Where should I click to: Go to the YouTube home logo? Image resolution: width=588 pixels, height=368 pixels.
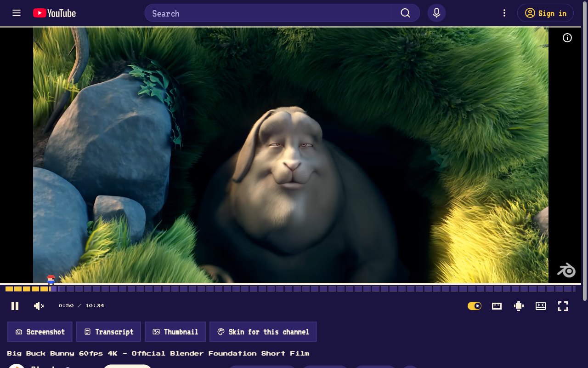coord(54,13)
